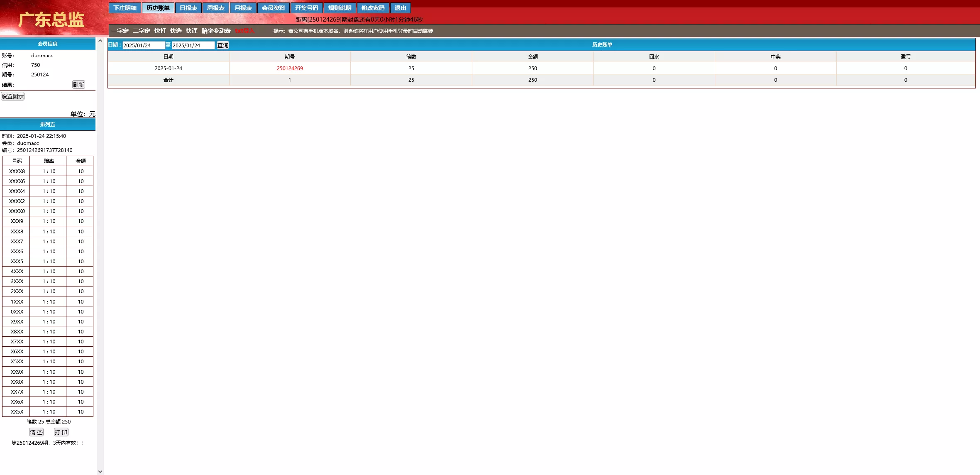Screen dimensions: 980x475
Task: Click the 打 印 print button
Action: pyautogui.click(x=61, y=432)
